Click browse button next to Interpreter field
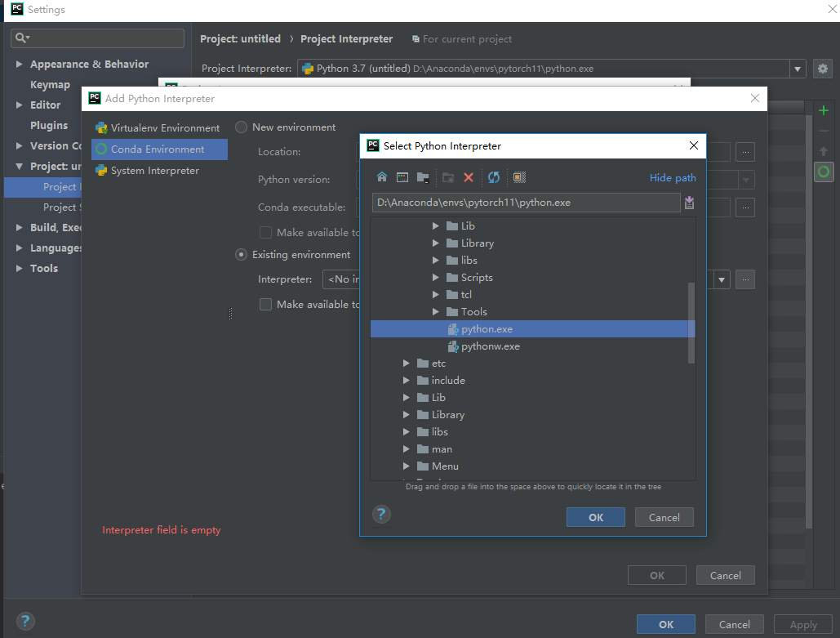The width and height of the screenshot is (840, 638). pyautogui.click(x=745, y=279)
